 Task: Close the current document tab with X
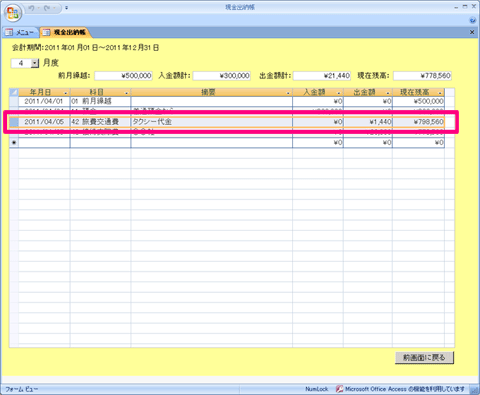point(472,32)
